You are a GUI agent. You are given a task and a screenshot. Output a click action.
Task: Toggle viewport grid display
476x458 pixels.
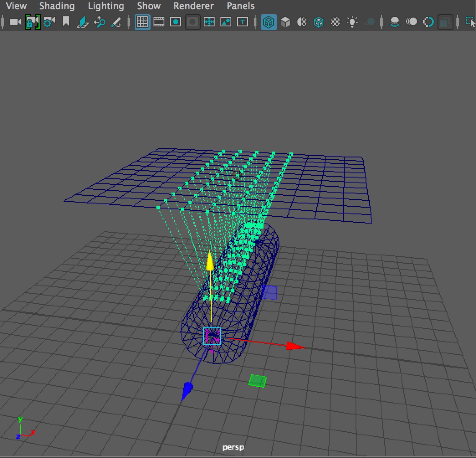tap(142, 22)
